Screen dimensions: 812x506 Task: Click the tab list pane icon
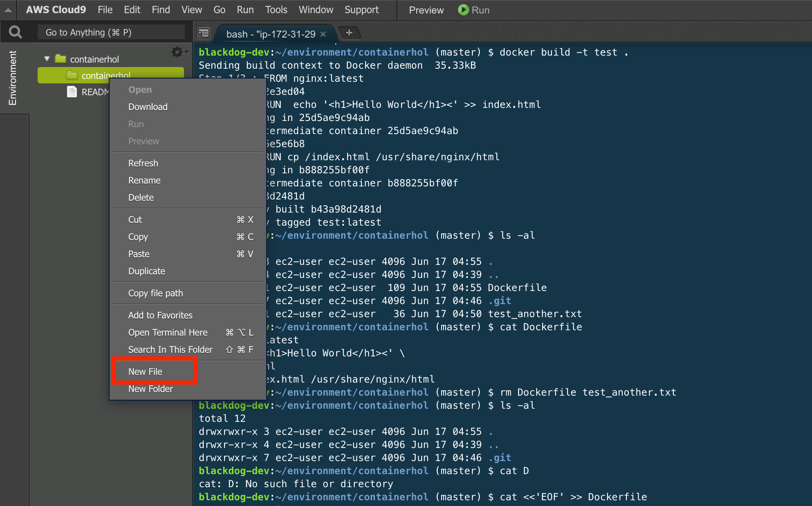coord(204,33)
